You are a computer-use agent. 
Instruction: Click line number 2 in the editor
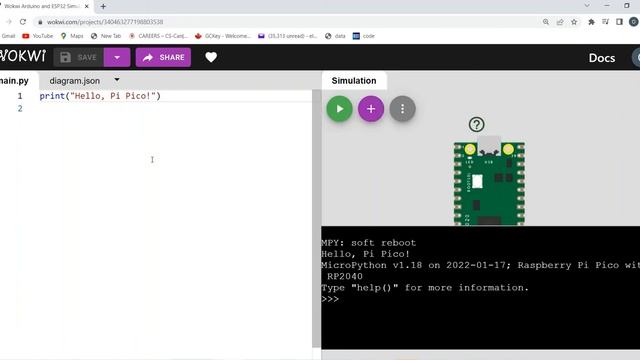click(20, 109)
